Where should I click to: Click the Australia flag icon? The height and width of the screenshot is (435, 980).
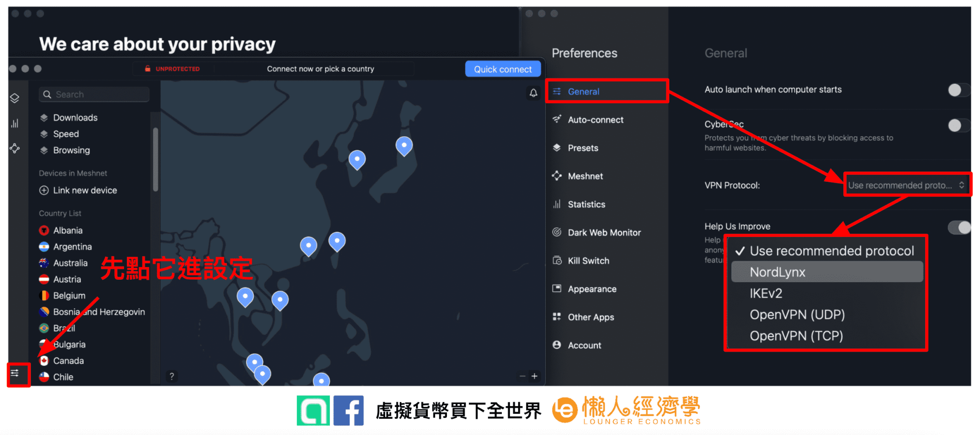click(x=44, y=263)
